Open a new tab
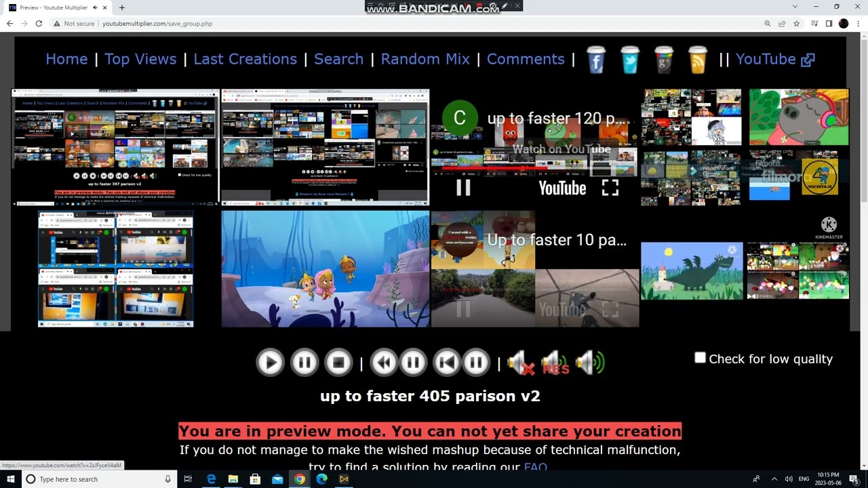The height and width of the screenshot is (488, 868). (x=121, y=7)
